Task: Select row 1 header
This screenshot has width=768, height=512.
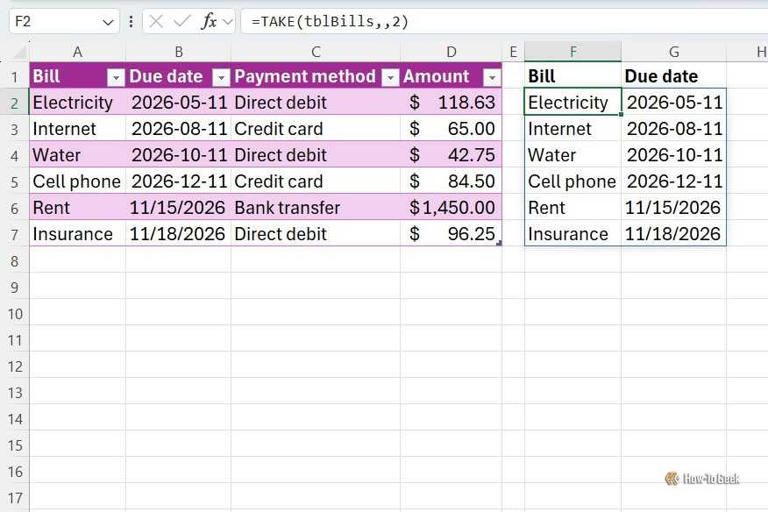Action: point(15,77)
